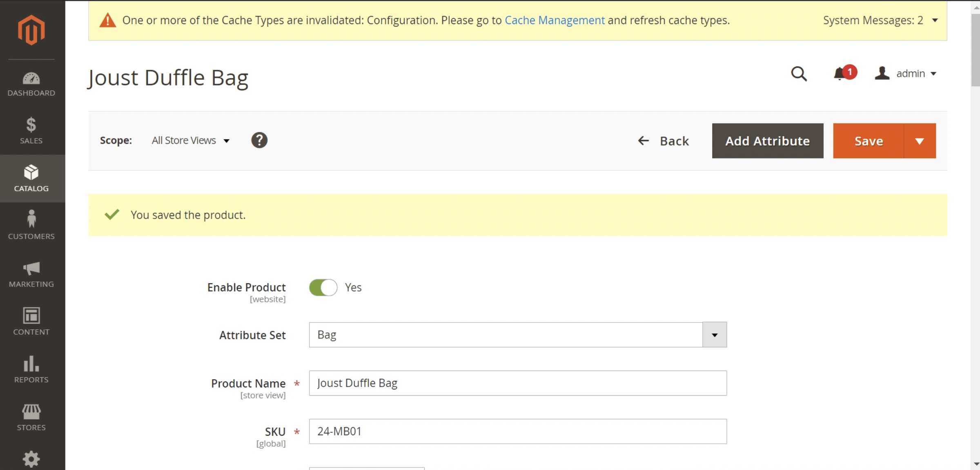Click the Add Attribute button
980x470 pixels.
(x=767, y=141)
